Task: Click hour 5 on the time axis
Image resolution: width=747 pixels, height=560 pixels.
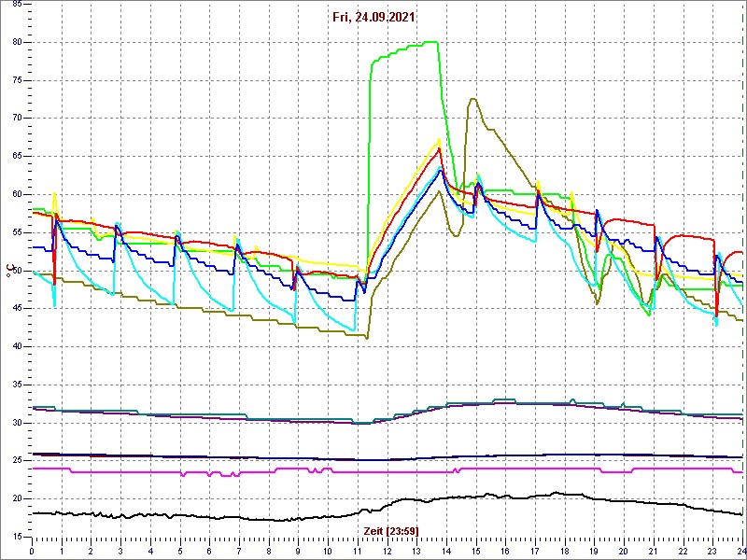Action: coord(180,551)
